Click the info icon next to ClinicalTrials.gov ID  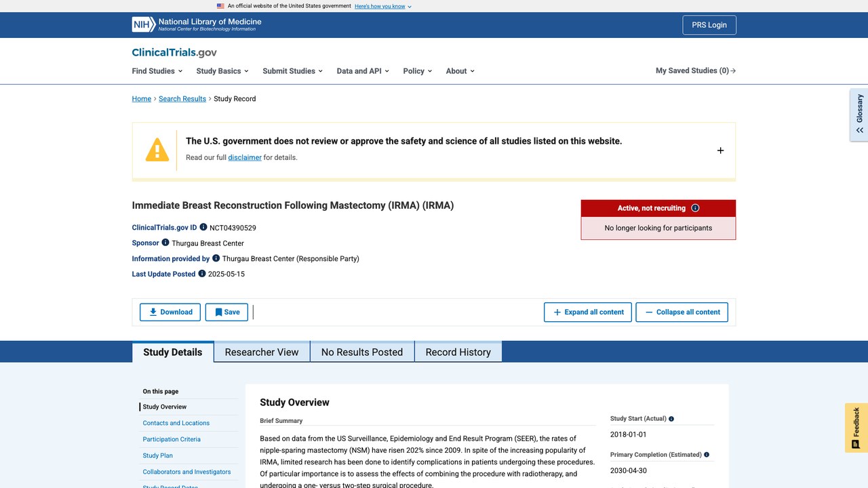[x=203, y=227]
